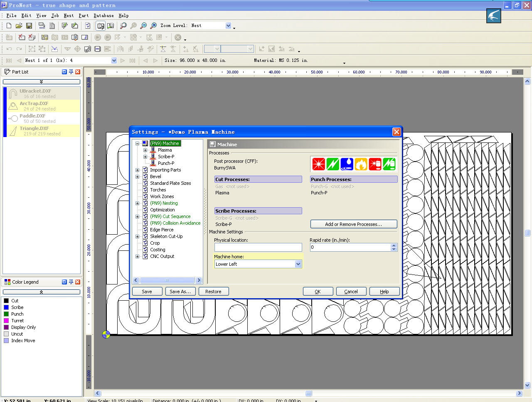
Task: Open the Nest menu
Action: [69, 15]
